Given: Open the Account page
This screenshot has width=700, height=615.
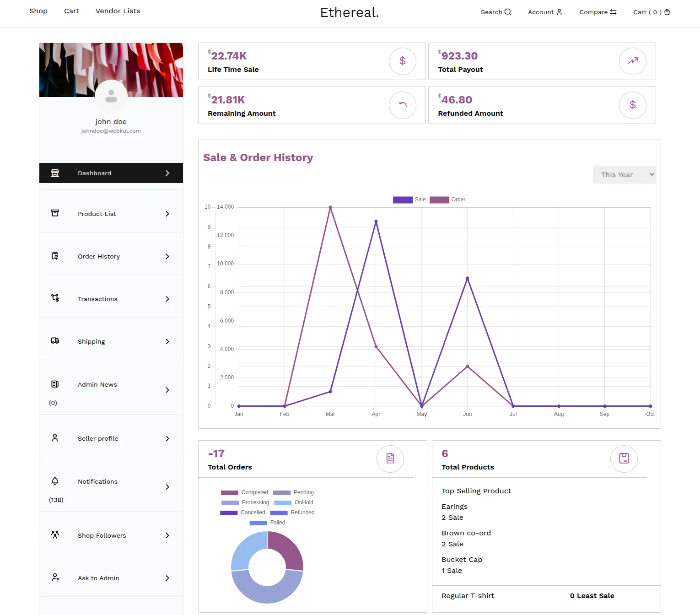Looking at the screenshot, I should coord(544,12).
